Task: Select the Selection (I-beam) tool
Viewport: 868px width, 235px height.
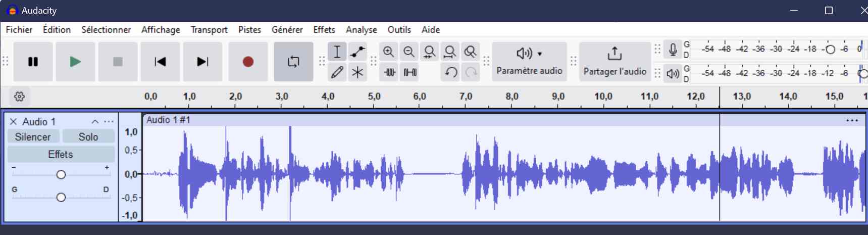Action: (x=337, y=52)
